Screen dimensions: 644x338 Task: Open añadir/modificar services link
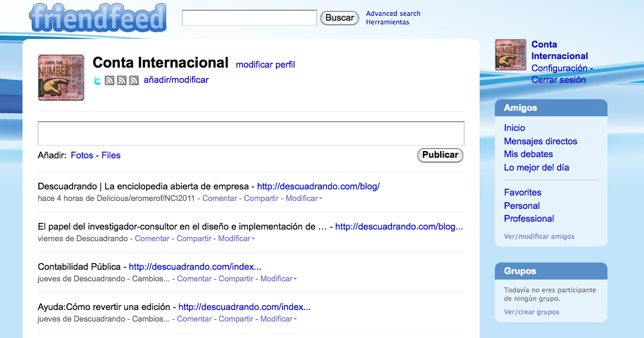(176, 80)
